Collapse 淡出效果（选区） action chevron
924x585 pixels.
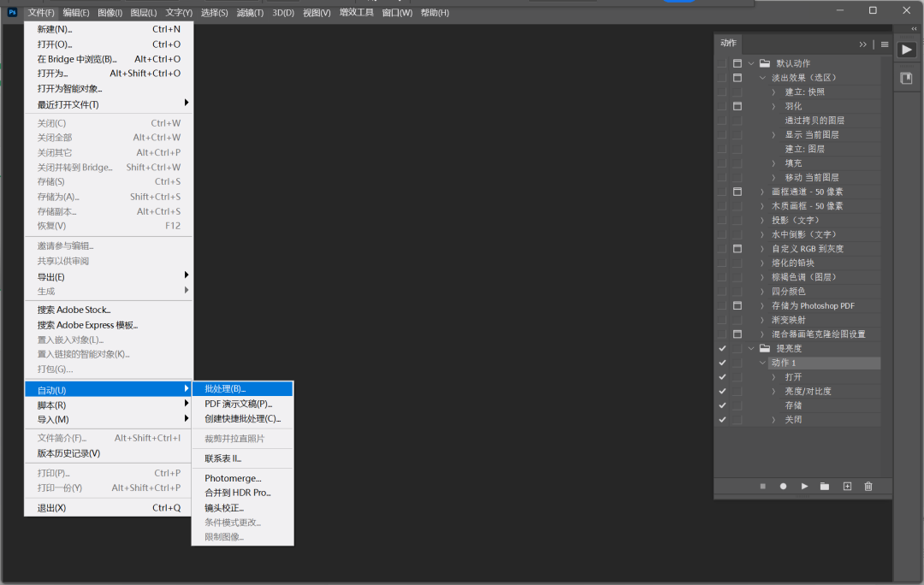pos(762,78)
